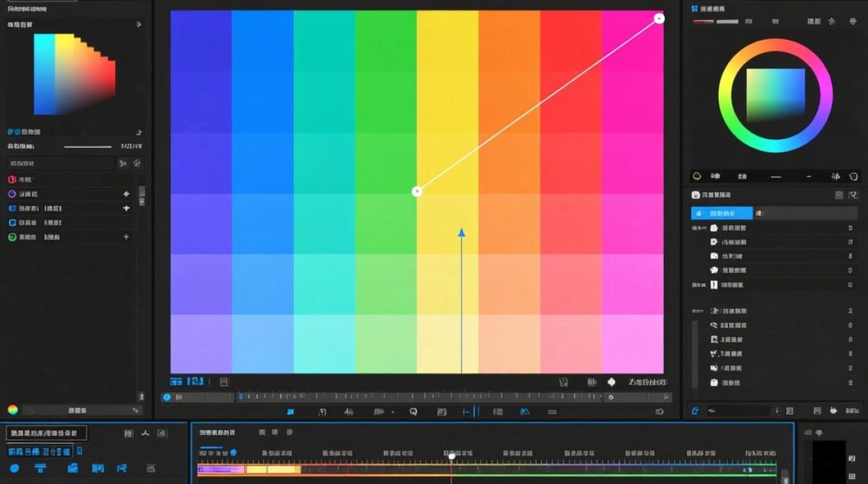Click the rightmost icon in row below color wheel
Image resolution: width=868 pixels, height=484 pixels.
coord(853,176)
